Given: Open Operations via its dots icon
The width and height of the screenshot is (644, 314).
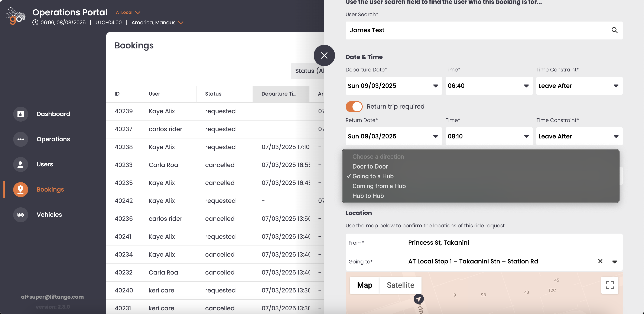Looking at the screenshot, I should click(x=20, y=139).
